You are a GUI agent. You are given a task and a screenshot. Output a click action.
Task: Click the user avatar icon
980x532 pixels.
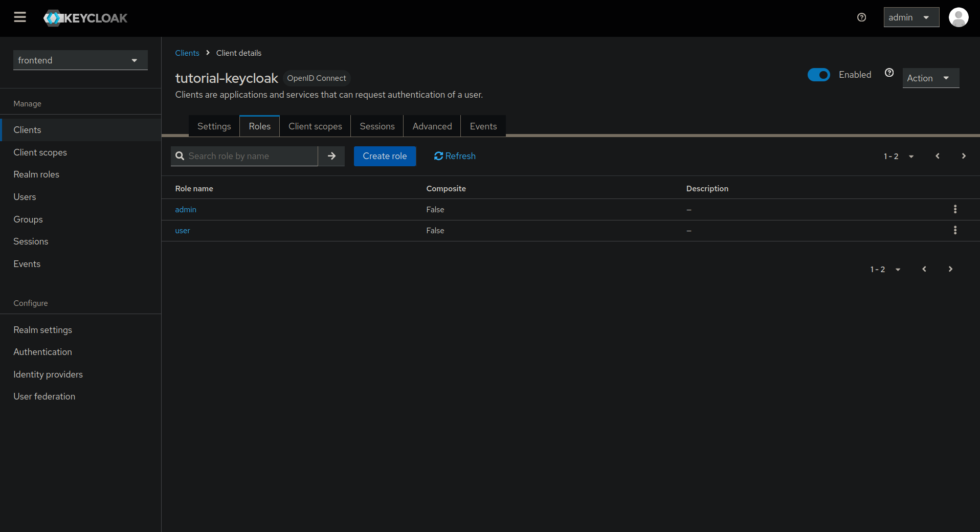tap(959, 17)
